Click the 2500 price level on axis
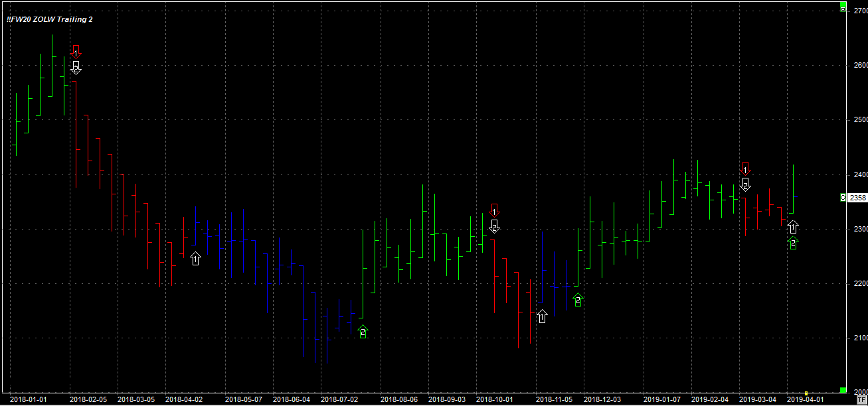 tap(860, 120)
